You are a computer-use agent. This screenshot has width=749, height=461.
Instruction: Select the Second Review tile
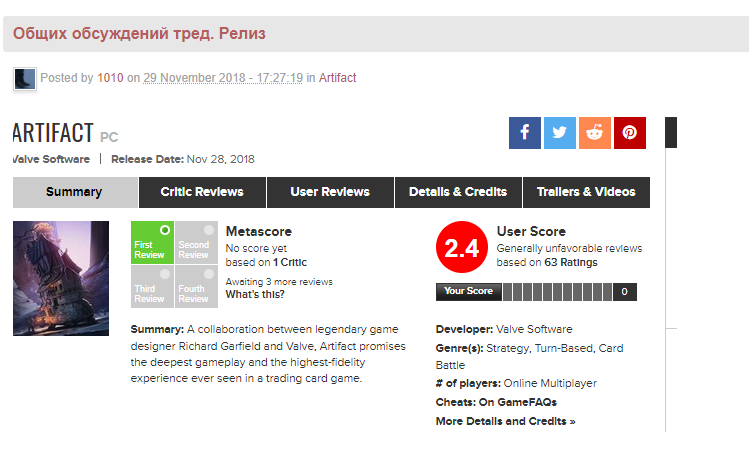point(196,242)
